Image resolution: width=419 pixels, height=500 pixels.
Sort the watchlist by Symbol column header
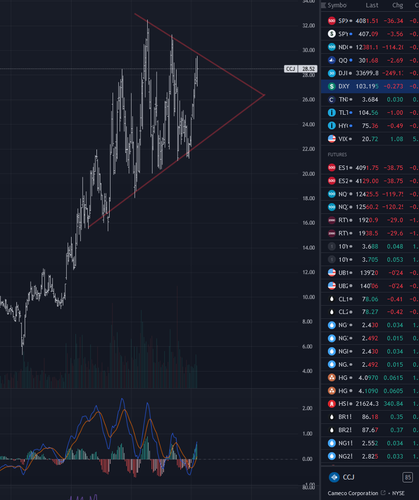[337, 5]
